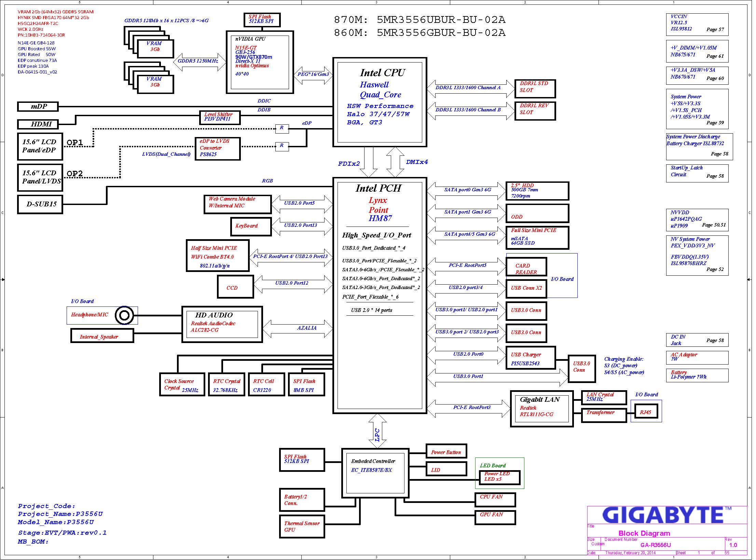Screen dimensions: 756x560
Task: Select the Battery1/2 Conn. block
Action: 302,500
